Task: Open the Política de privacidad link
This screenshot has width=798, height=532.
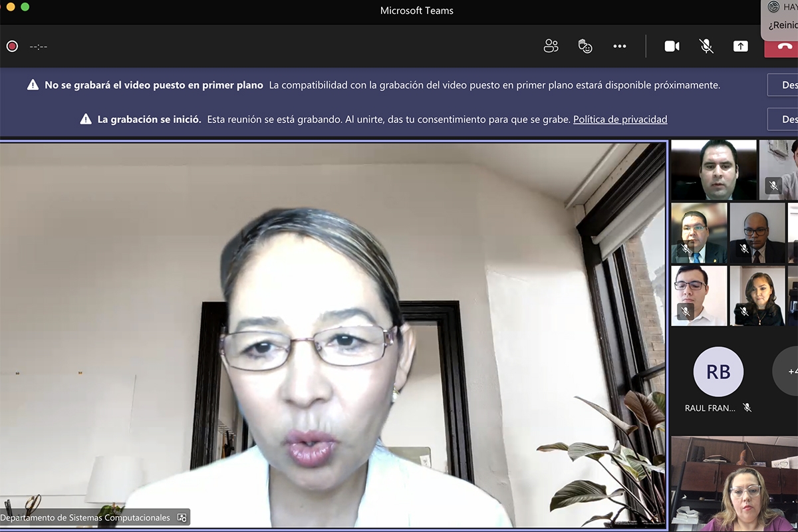Action: click(620, 119)
